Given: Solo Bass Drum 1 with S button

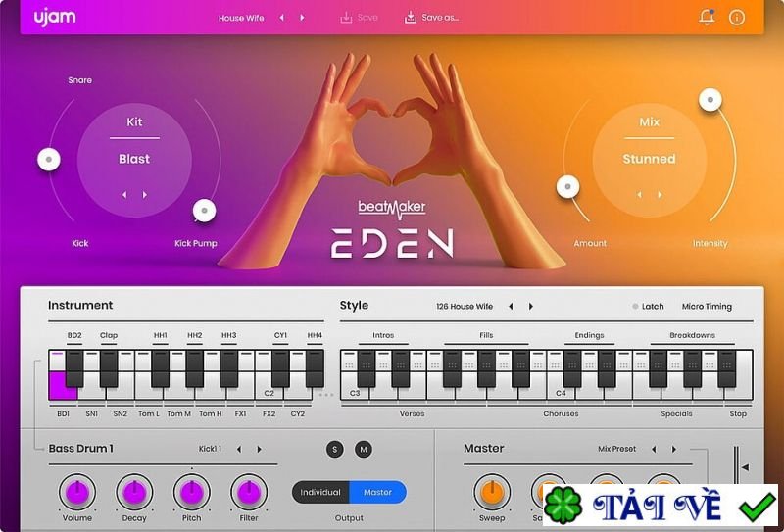Looking at the screenshot, I should pos(335,449).
